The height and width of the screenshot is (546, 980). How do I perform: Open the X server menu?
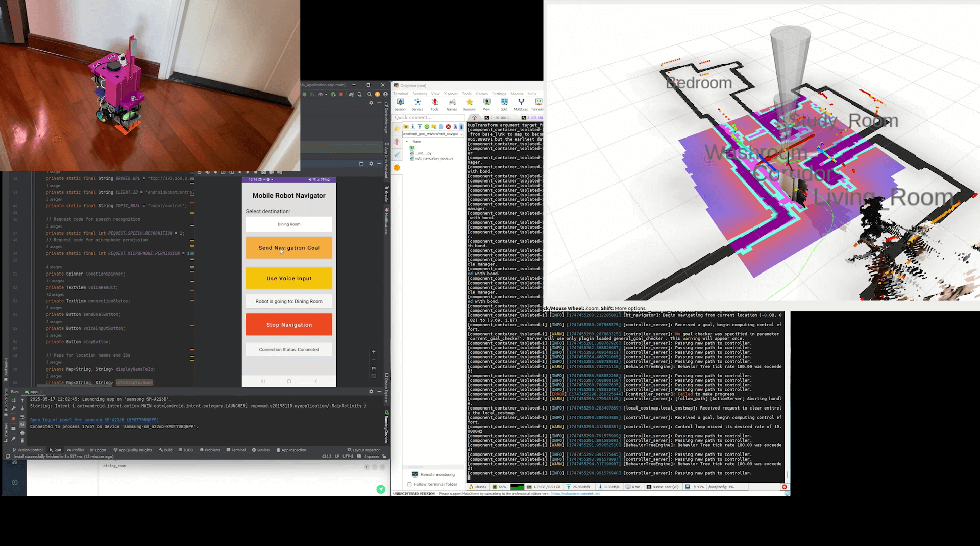pyautogui.click(x=451, y=94)
